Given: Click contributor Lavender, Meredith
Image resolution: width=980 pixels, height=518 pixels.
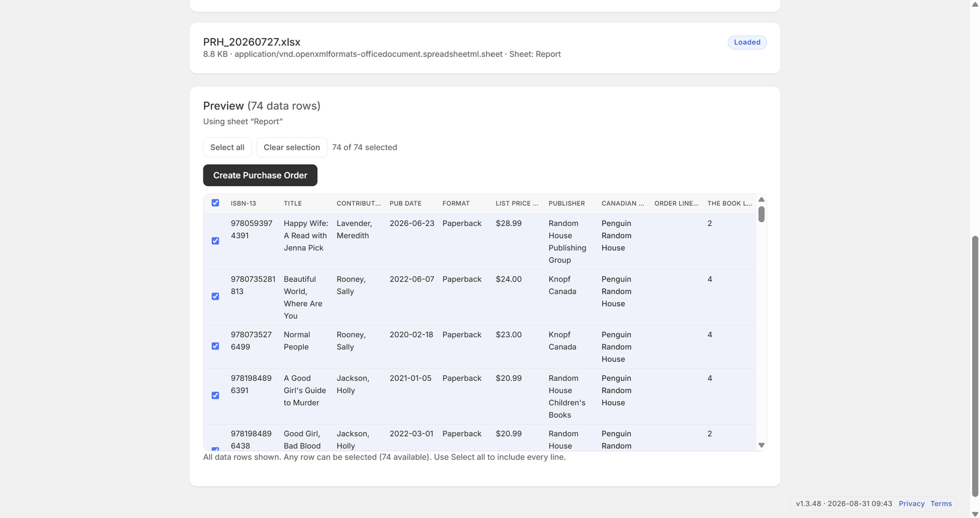Looking at the screenshot, I should click(x=354, y=230).
